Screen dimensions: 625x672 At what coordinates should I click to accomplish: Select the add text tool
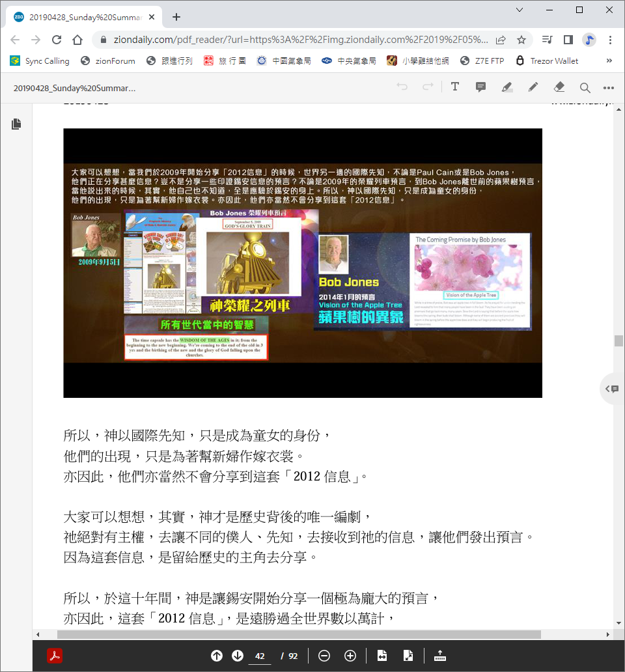point(455,87)
